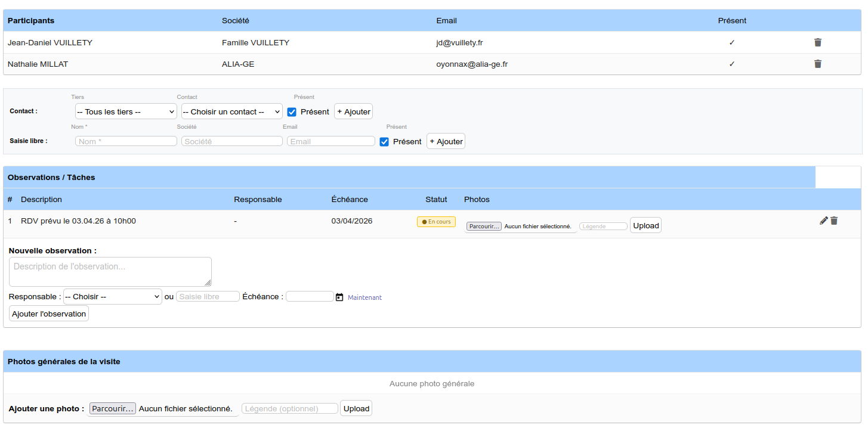
Task: Open the 'Tous les tiers' dropdown
Action: (126, 111)
